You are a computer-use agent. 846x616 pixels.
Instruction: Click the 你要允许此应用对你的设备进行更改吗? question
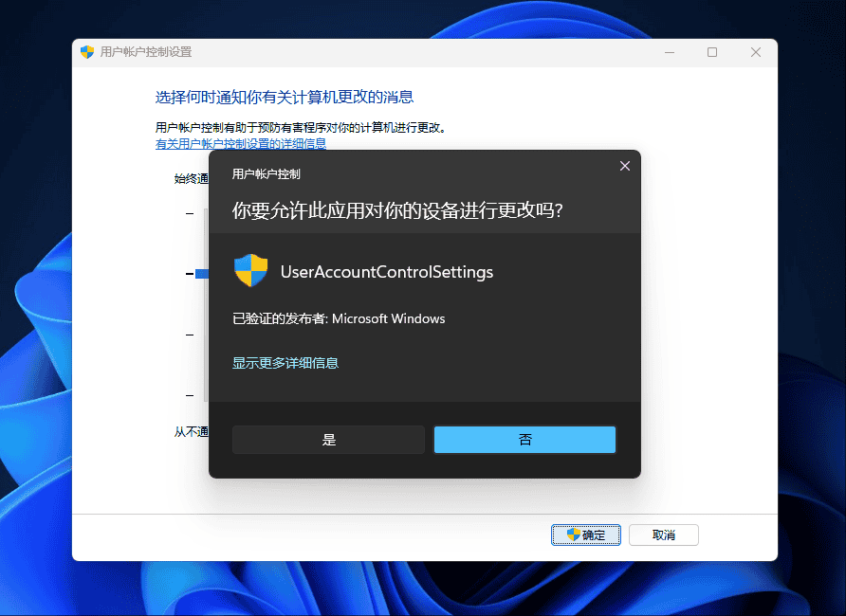[x=397, y=210]
